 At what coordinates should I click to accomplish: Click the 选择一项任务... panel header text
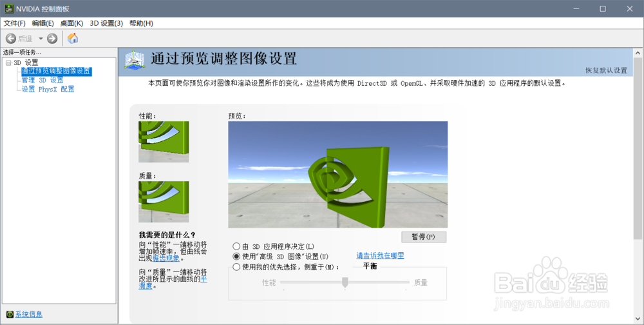click(22, 52)
